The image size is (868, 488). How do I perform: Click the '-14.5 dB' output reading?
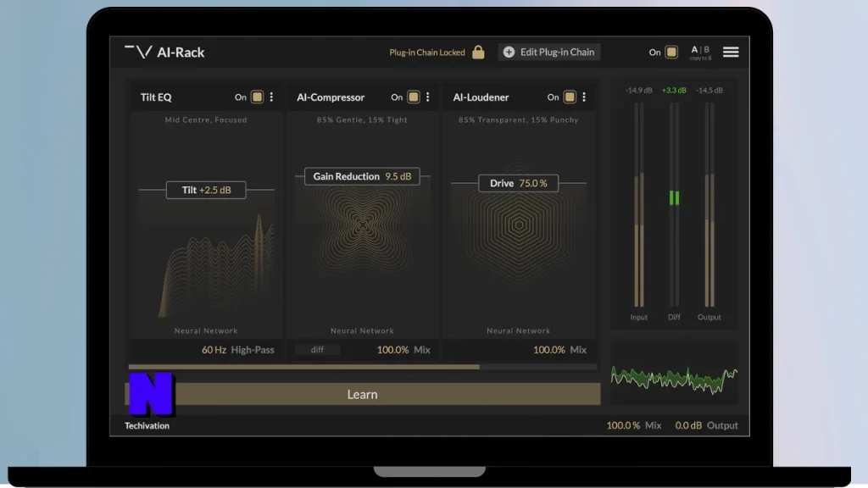tap(709, 90)
